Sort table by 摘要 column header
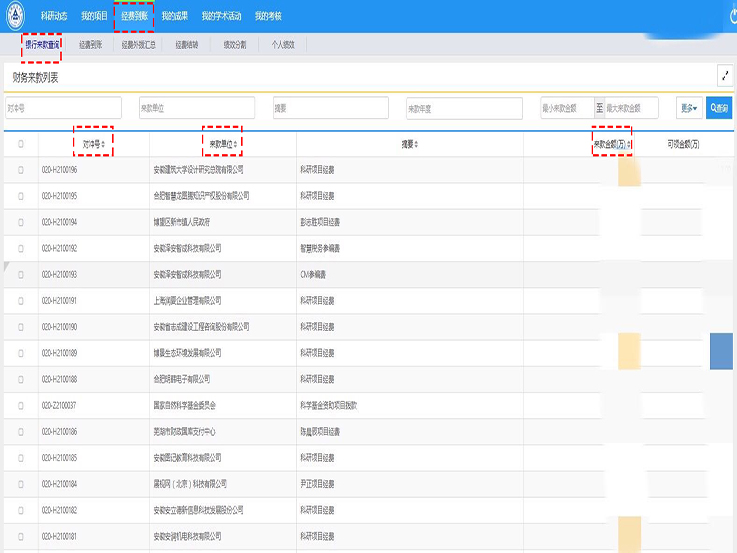 pyautogui.click(x=409, y=144)
